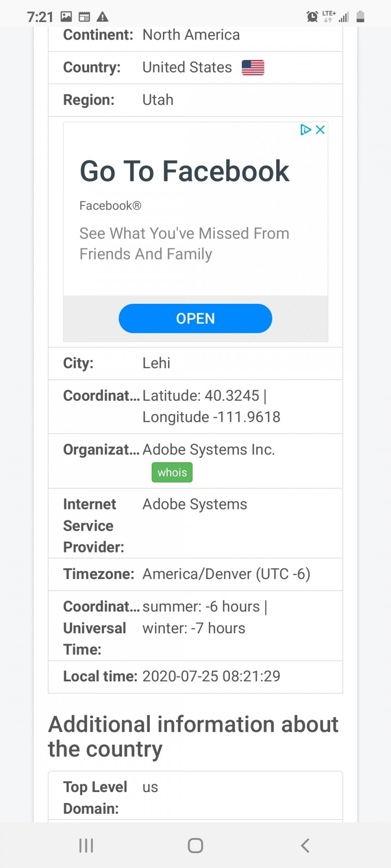Tap the battery status icon
The height and width of the screenshot is (868, 391).
360,17
